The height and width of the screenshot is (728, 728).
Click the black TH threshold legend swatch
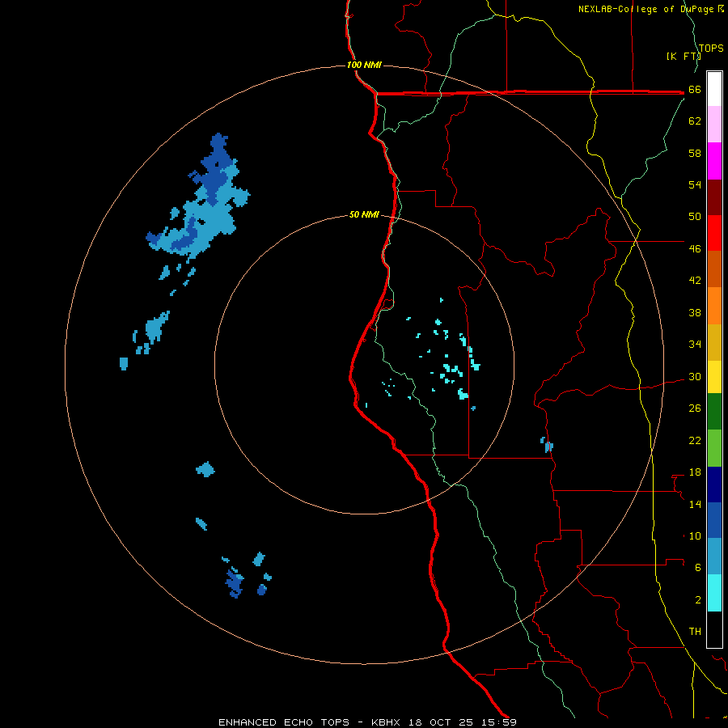click(x=714, y=629)
